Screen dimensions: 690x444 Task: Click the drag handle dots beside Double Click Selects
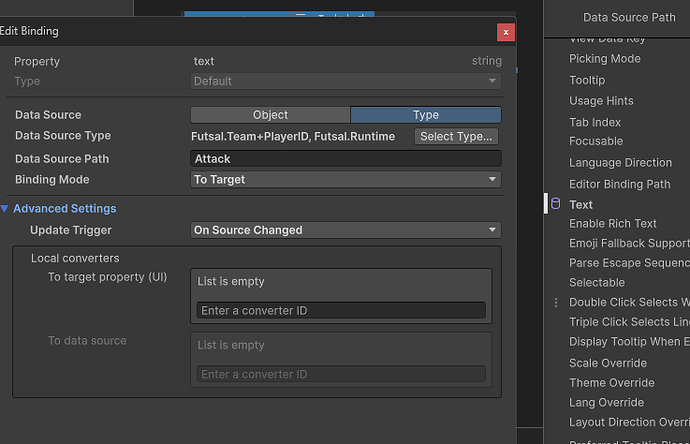click(x=556, y=302)
